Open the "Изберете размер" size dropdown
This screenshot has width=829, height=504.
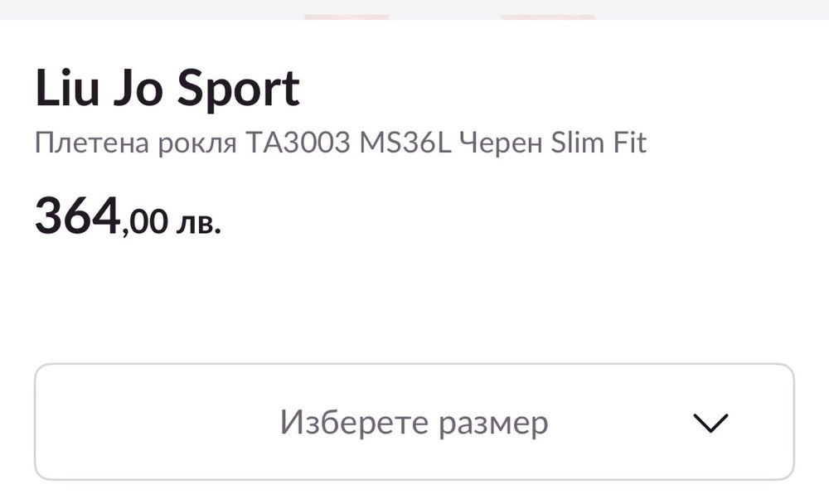tap(414, 421)
